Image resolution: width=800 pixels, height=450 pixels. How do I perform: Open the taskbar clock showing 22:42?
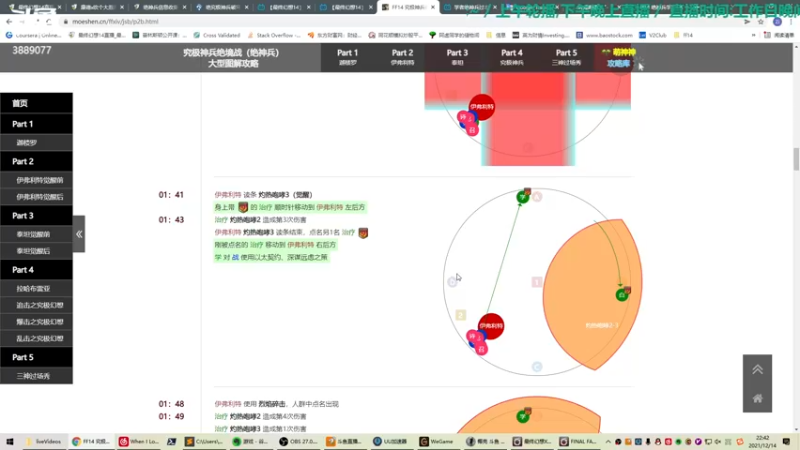coord(762,441)
